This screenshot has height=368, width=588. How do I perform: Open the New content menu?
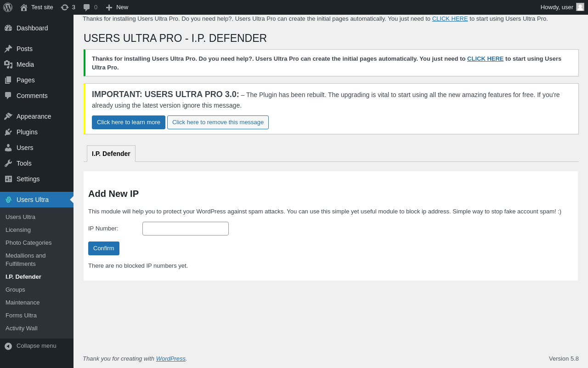[117, 7]
